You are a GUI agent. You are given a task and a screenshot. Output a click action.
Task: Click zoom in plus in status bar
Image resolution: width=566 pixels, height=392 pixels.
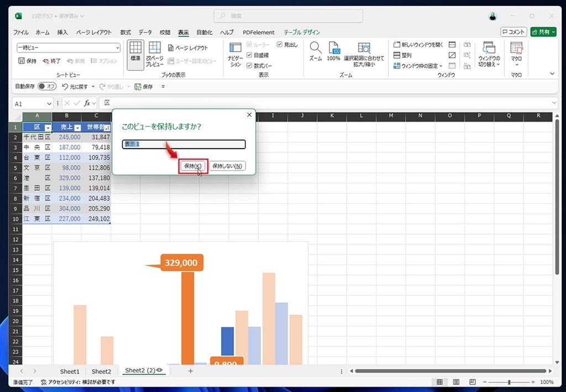(x=533, y=382)
